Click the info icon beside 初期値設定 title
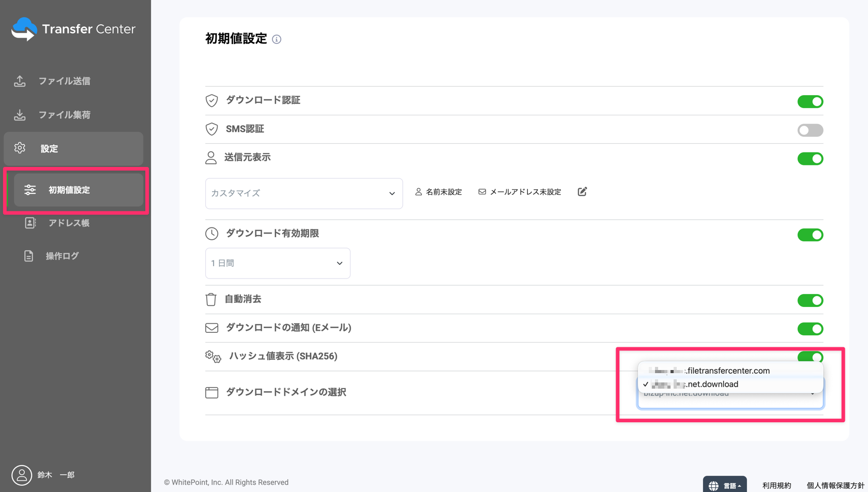Viewport: 868px width, 492px height. click(277, 39)
